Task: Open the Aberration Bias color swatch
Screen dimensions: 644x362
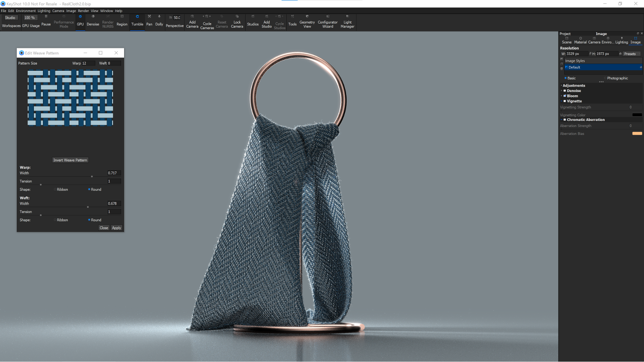Action: pos(637,134)
